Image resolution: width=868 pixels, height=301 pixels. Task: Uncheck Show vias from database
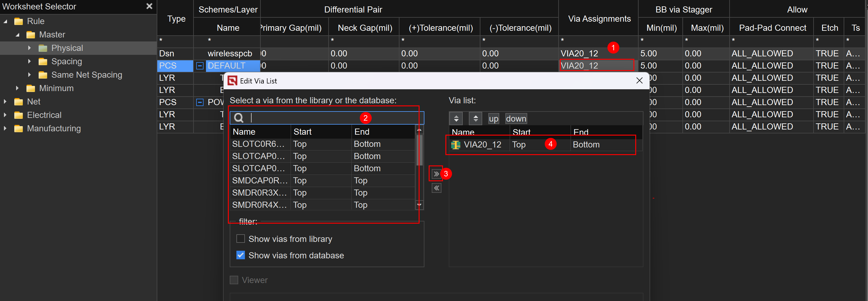pyautogui.click(x=240, y=255)
